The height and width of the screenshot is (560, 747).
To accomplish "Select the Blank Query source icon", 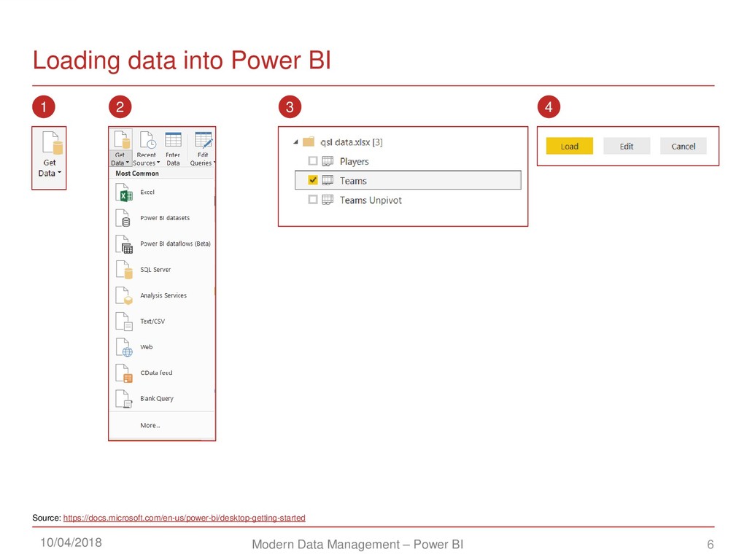I will pyautogui.click(x=124, y=399).
